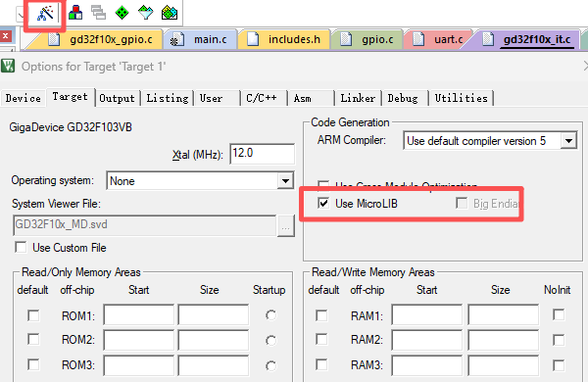Click the ROM2 Start field
Viewport: 588px width, 382px height.
point(138,340)
